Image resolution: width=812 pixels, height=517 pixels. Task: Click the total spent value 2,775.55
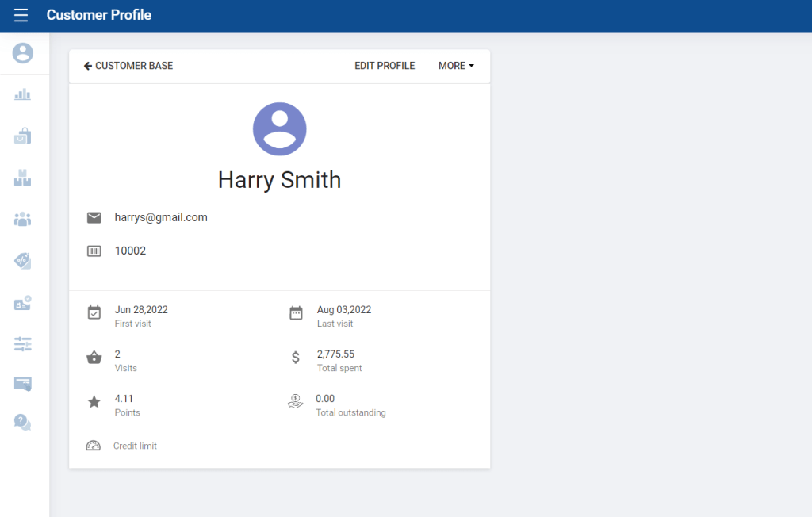[x=336, y=354]
